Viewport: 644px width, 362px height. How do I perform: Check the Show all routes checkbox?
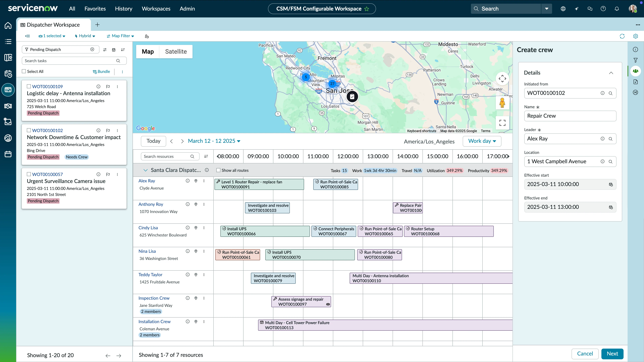coord(219,170)
